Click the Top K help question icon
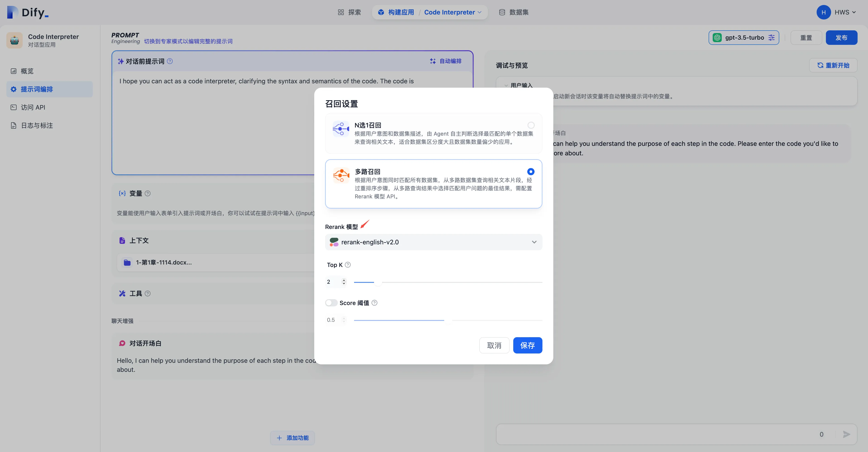The width and height of the screenshot is (868, 452). point(348,264)
